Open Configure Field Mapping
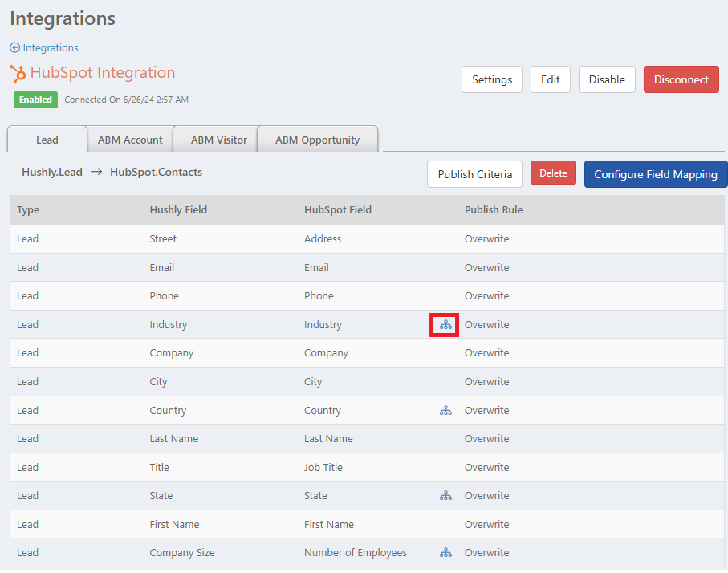The height and width of the screenshot is (573, 728). (x=656, y=174)
